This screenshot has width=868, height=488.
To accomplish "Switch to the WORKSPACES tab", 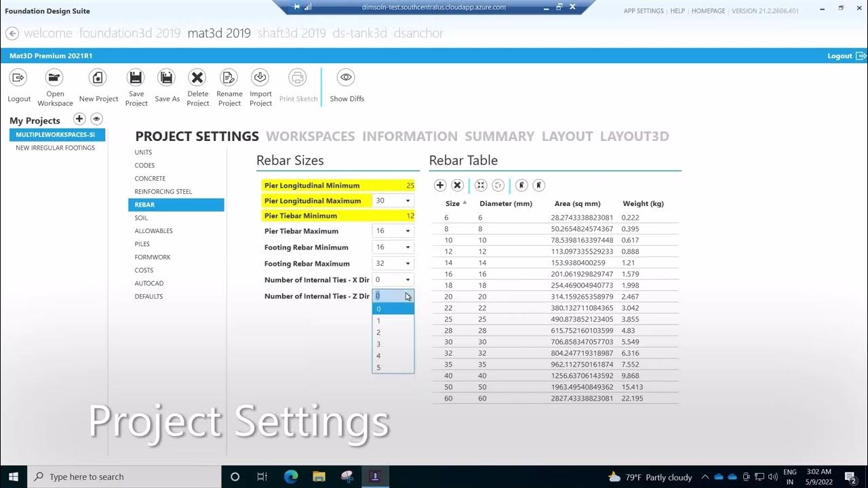I will pyautogui.click(x=310, y=136).
